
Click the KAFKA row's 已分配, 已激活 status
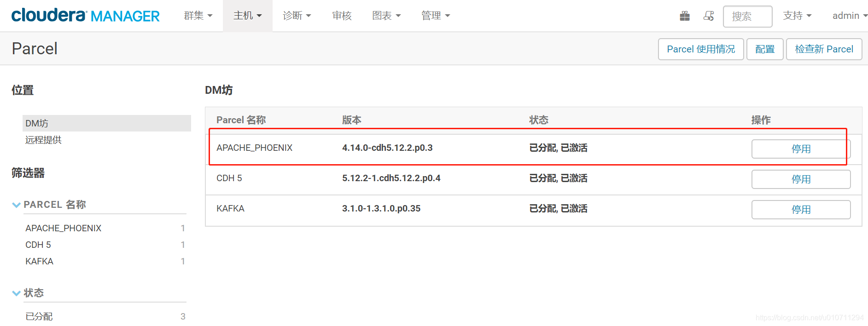tap(559, 208)
